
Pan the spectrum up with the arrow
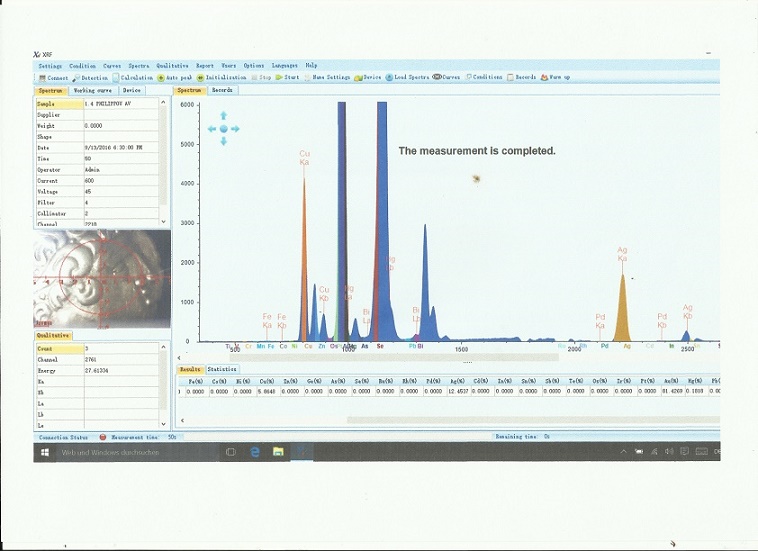pos(223,115)
